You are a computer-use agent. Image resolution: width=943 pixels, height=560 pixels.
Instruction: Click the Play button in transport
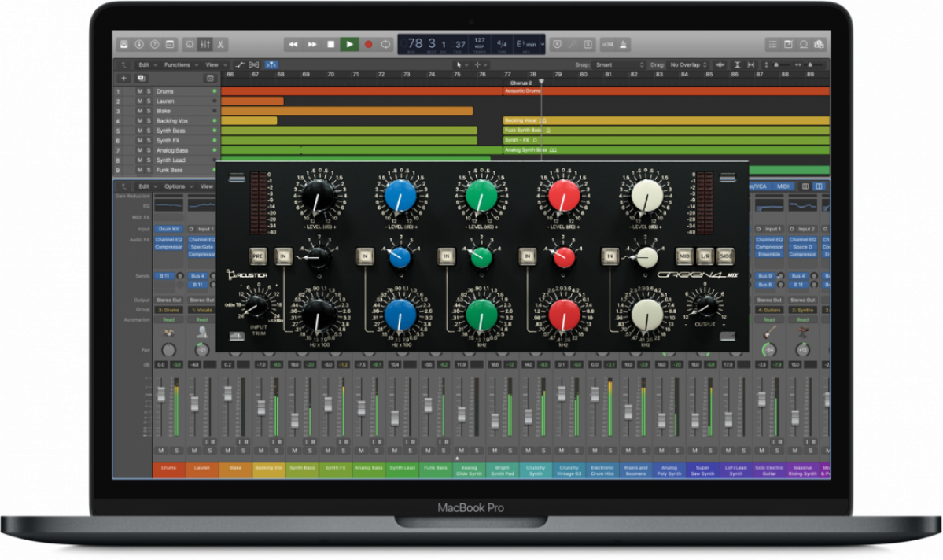pos(349,45)
